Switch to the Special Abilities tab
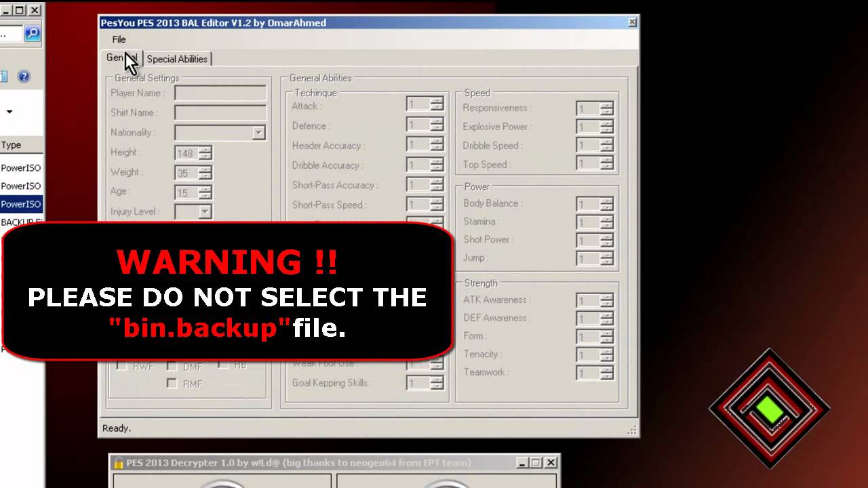The width and height of the screenshot is (868, 488). tap(177, 59)
